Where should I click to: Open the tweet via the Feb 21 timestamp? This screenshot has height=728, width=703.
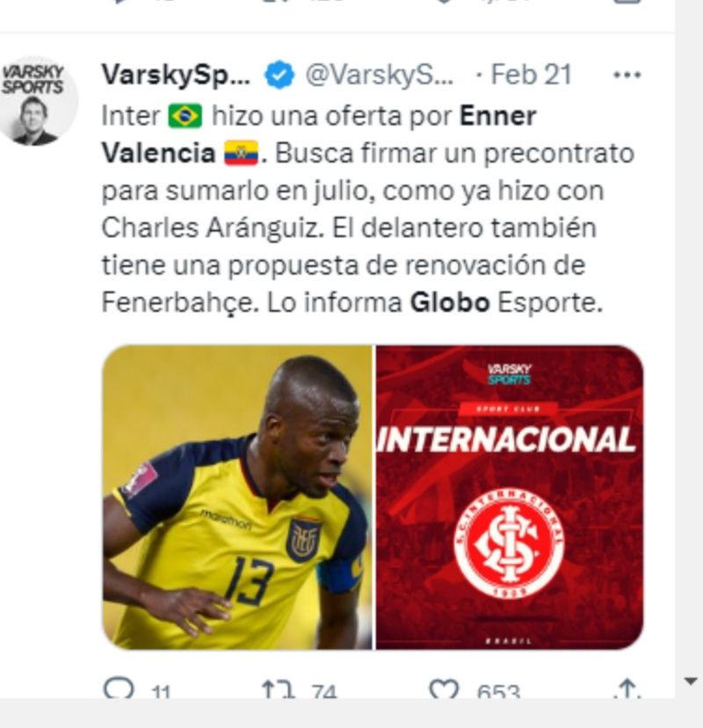(x=531, y=75)
